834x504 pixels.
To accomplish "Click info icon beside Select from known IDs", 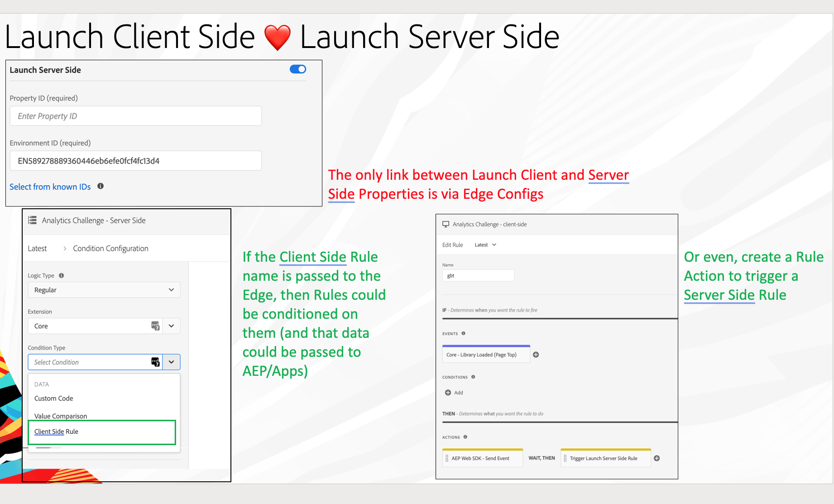I will (x=101, y=186).
